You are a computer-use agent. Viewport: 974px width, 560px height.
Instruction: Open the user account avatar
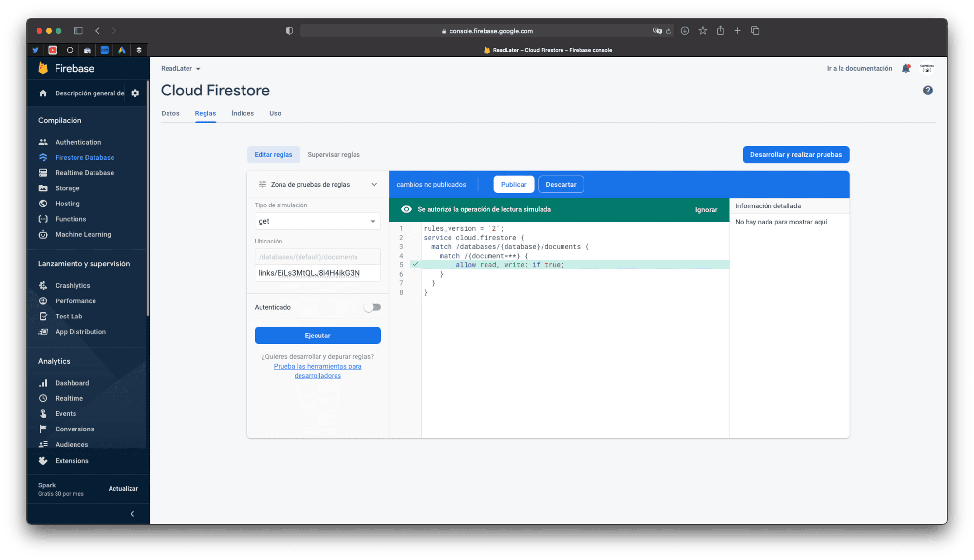(x=927, y=68)
